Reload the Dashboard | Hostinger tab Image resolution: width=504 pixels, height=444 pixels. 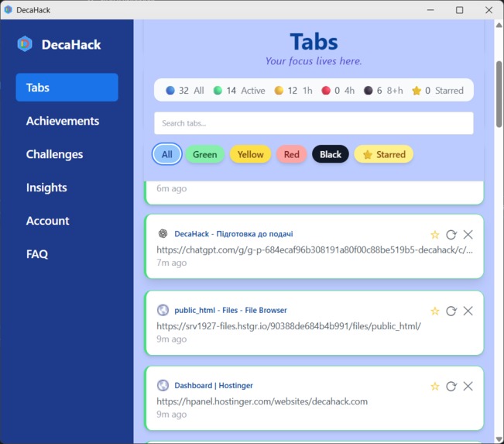coord(451,387)
